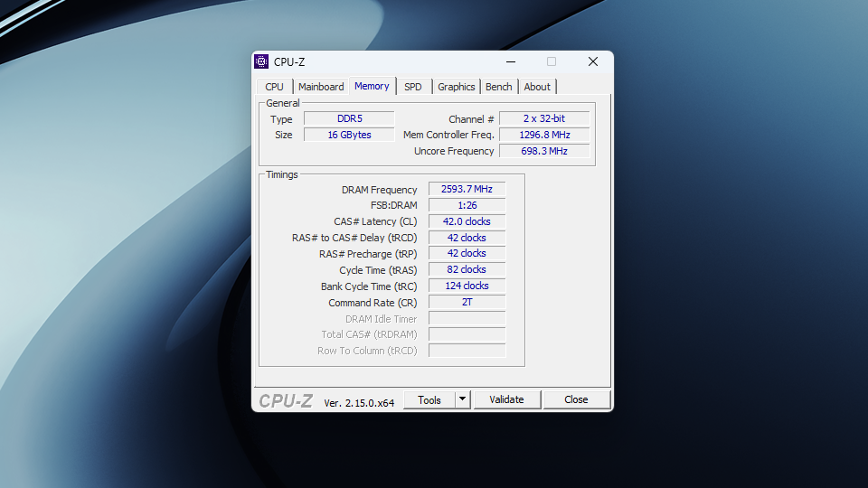Click the tRCD 42 clocks value
Screen dimensions: 868x488
tap(467, 238)
